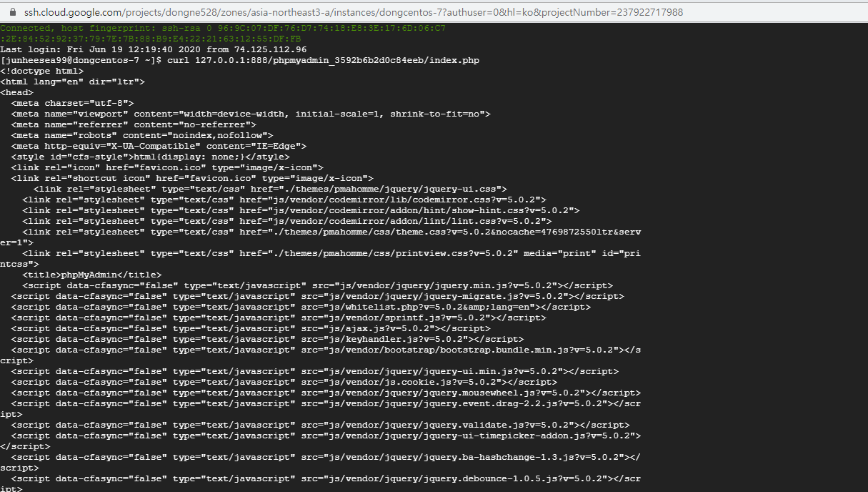Click the jquery.min.js script line

pyautogui.click(x=317, y=285)
